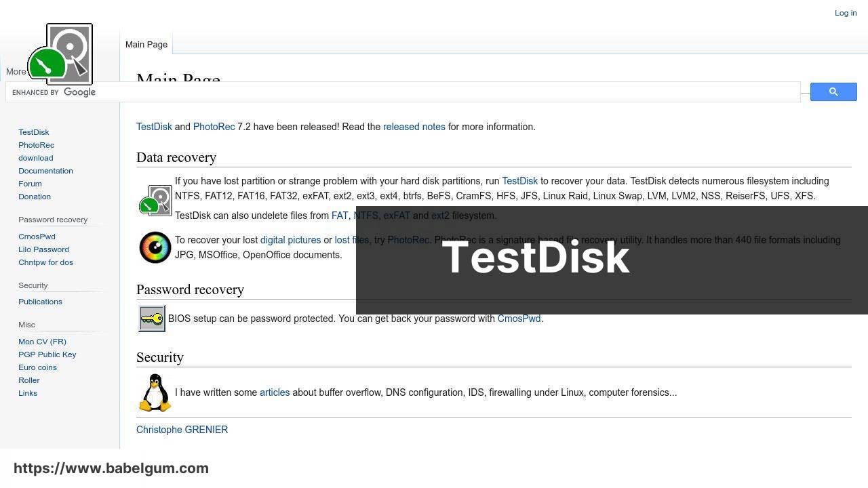868x488 pixels.
Task: Open the Euro coins link
Action: click(37, 367)
